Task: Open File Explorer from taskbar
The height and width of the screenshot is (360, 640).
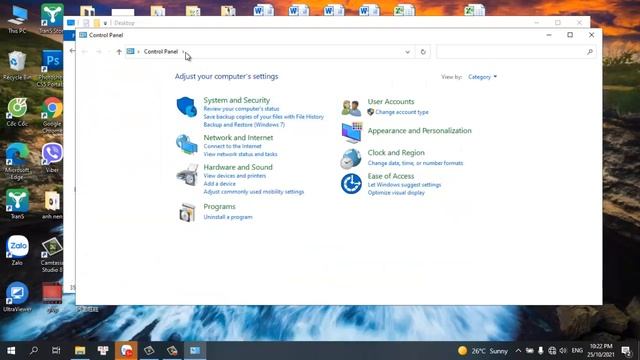Action: [80, 351]
